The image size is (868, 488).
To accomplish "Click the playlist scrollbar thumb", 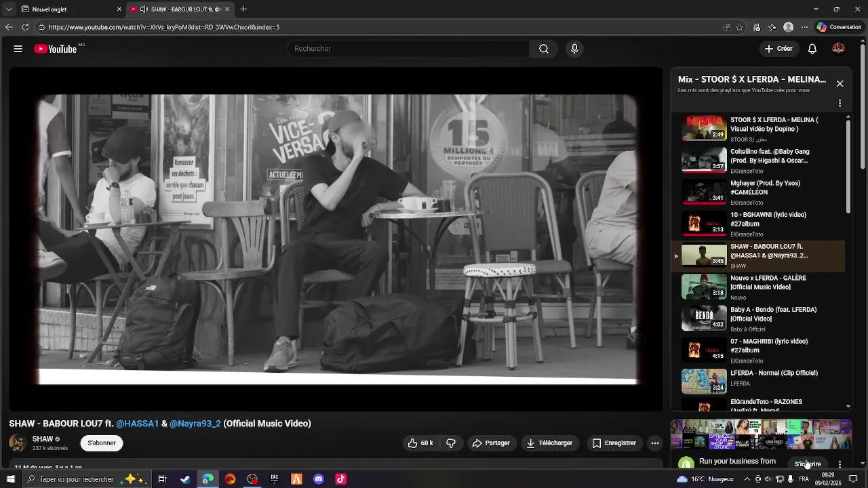I will coord(848,167).
